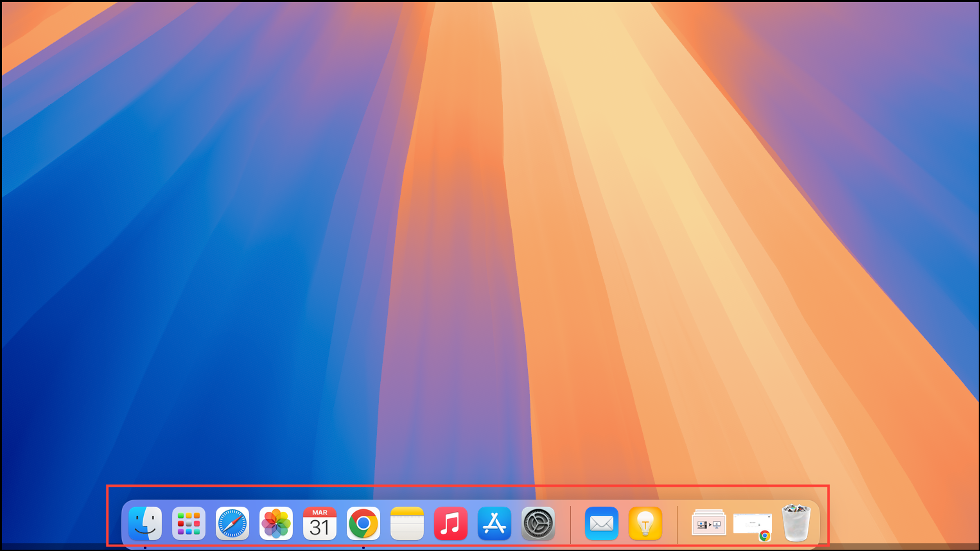The image size is (980, 551).
Task: Open the Photos app
Action: pos(276,523)
